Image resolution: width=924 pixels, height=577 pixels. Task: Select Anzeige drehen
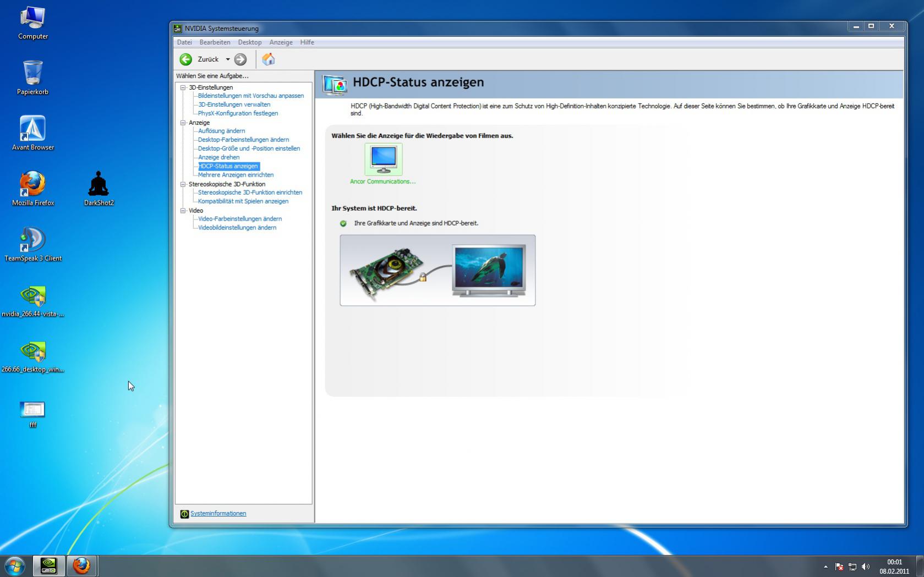218,157
